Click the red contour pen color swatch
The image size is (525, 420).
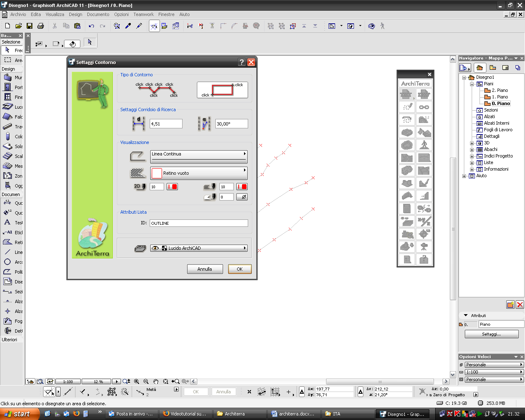pos(172,187)
